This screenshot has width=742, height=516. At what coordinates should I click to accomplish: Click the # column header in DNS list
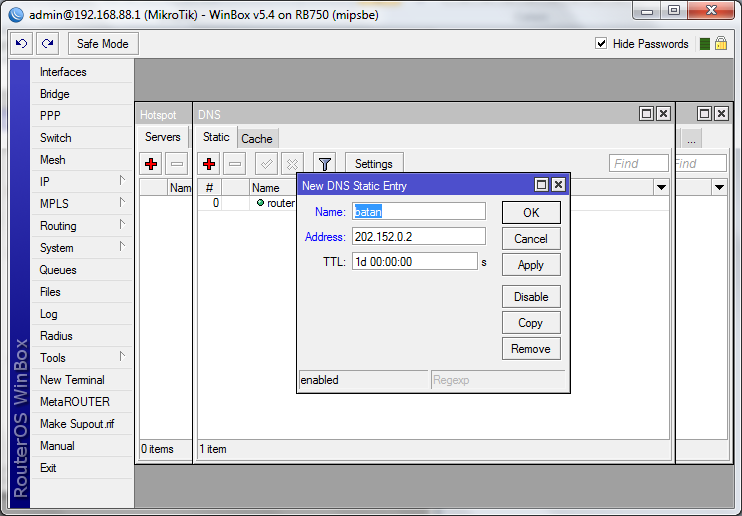[x=209, y=188]
